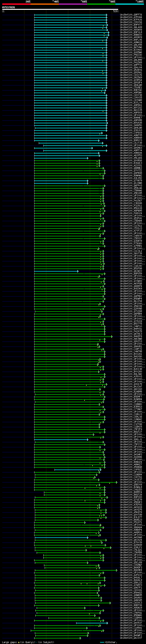The height and width of the screenshot is (644, 146).
Task: Open UniRef100_Q0U178 entry
Action: point(131,384)
